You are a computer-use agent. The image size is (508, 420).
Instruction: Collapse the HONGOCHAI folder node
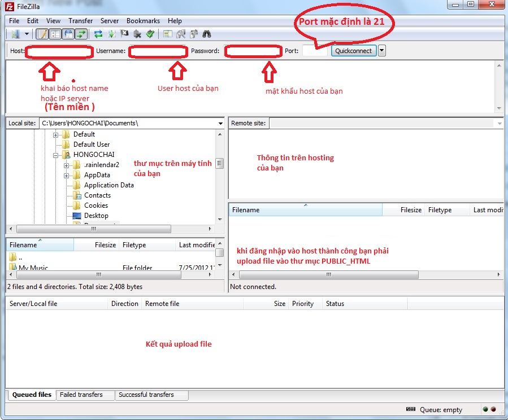pyautogui.click(x=56, y=155)
